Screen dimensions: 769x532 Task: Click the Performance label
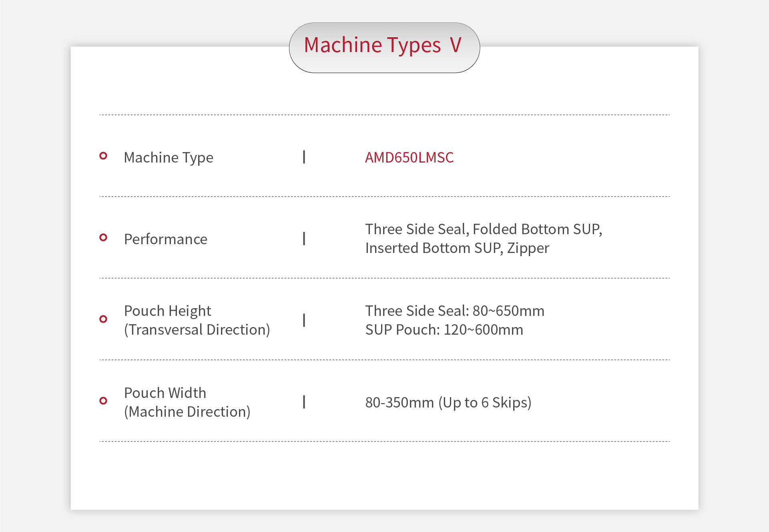pos(166,239)
